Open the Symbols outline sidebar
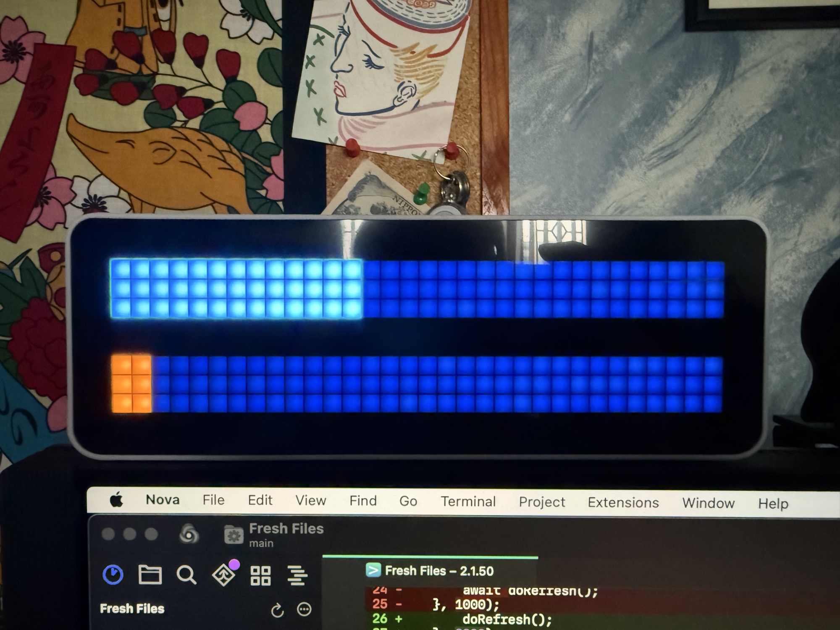 click(x=297, y=575)
